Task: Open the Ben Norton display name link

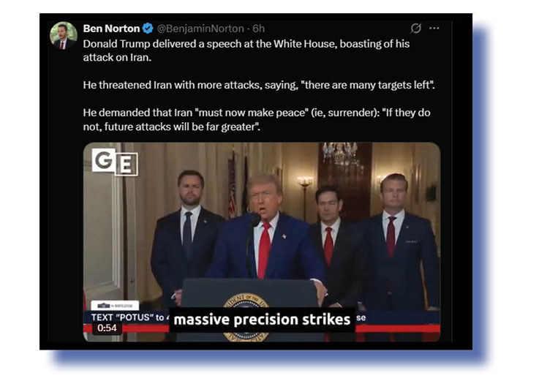Action: click(x=111, y=29)
